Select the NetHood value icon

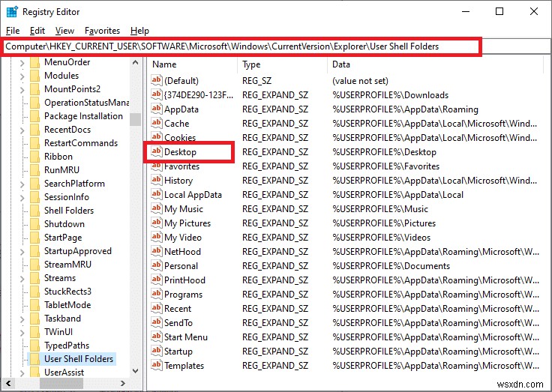156,251
